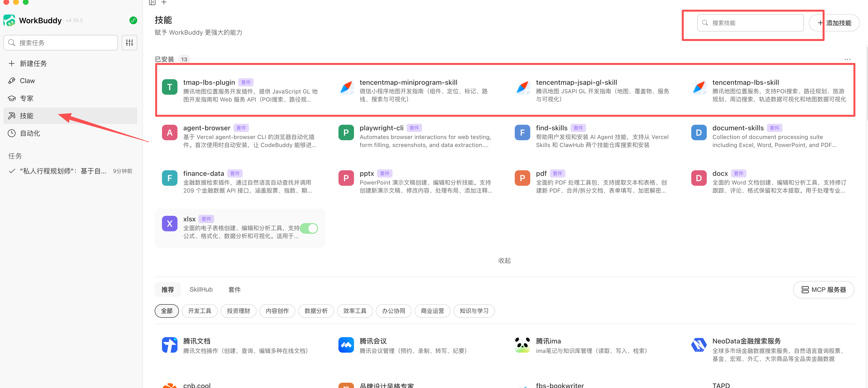Filter by 内容创作 category
The height and width of the screenshot is (388, 868).
tap(277, 311)
